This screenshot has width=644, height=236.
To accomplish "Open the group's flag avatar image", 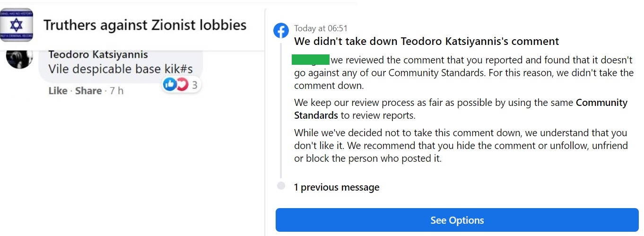I will coord(17,25).
